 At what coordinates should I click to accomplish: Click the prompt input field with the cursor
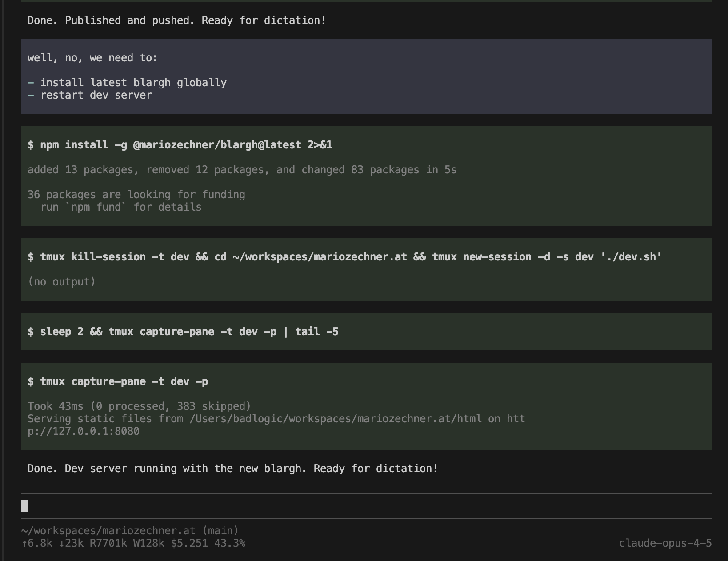pyautogui.click(x=366, y=506)
